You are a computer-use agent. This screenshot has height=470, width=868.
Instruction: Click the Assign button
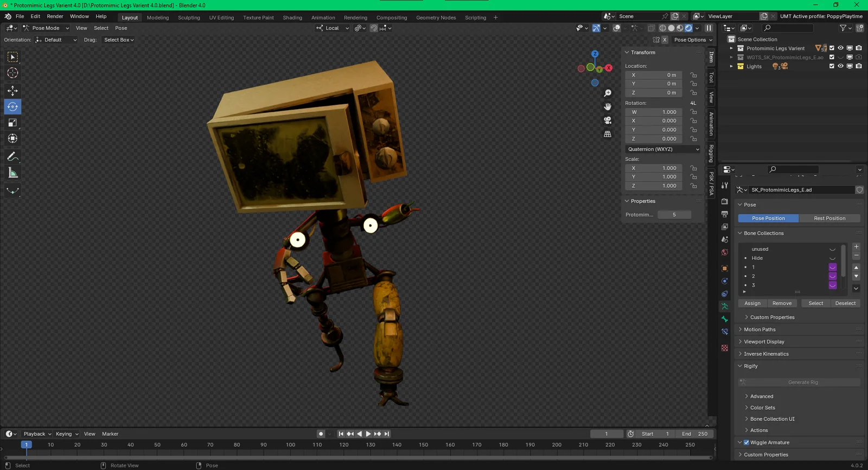752,303
